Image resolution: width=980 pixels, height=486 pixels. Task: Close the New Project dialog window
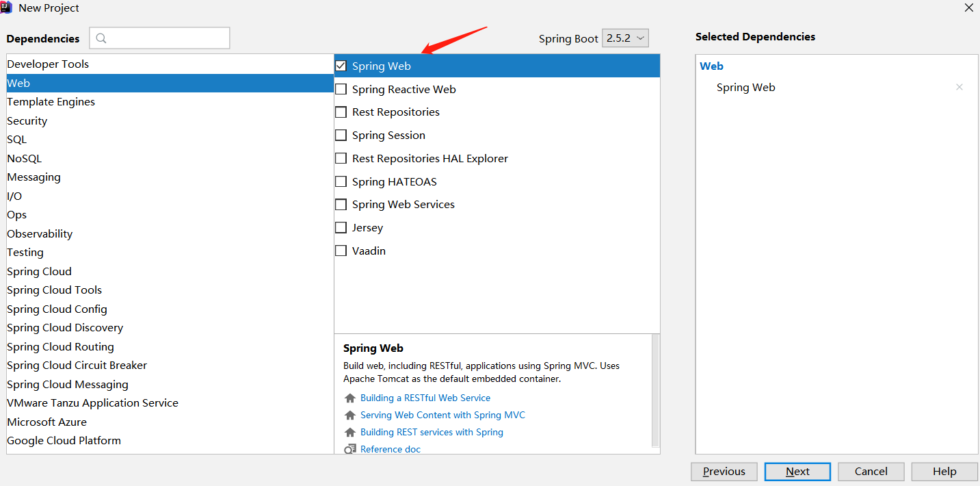tap(969, 8)
